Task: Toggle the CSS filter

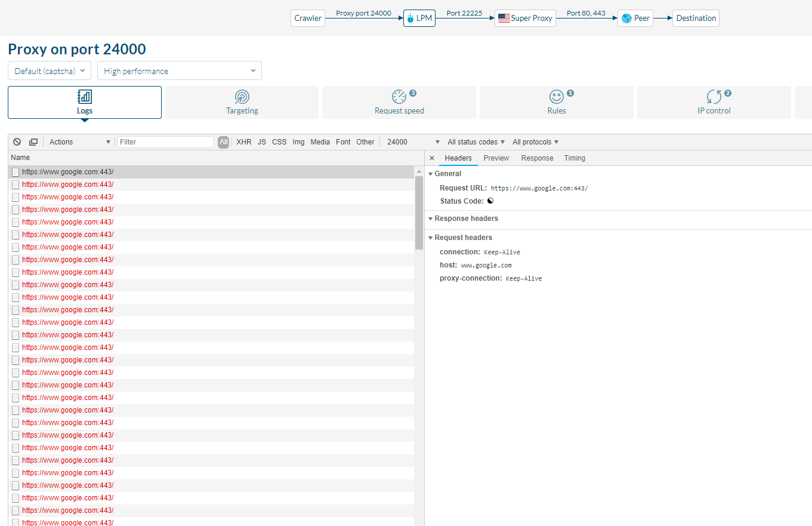Action: click(279, 142)
